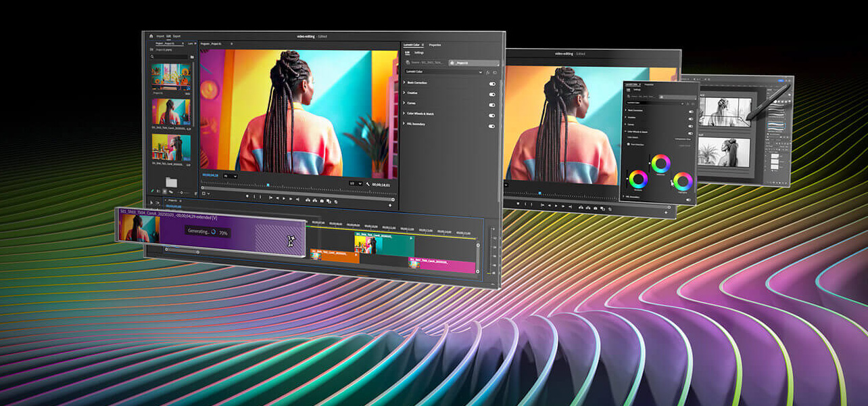
Task: Switch to Settings sub-tab in Lumetri
Action: click(419, 53)
